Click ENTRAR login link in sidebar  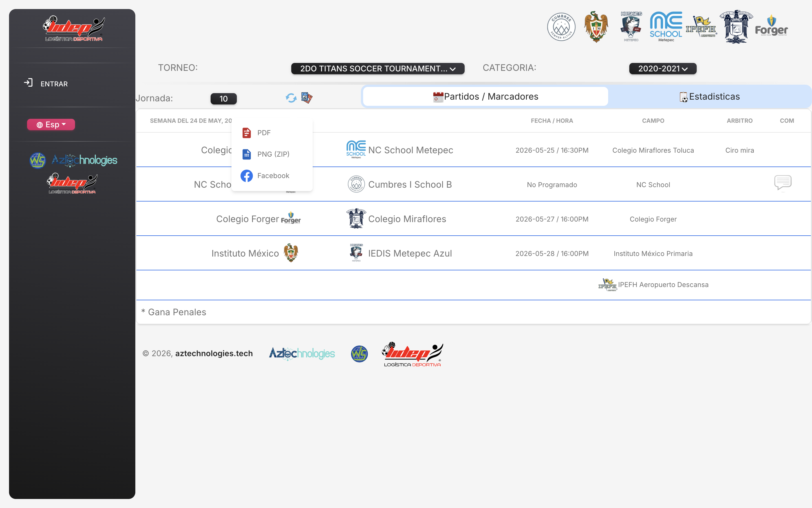54,84
